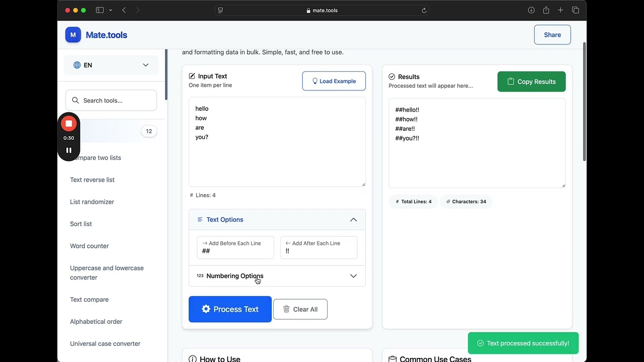Toggle the Safari sidebar icon
644x362 pixels.
pos(100,10)
